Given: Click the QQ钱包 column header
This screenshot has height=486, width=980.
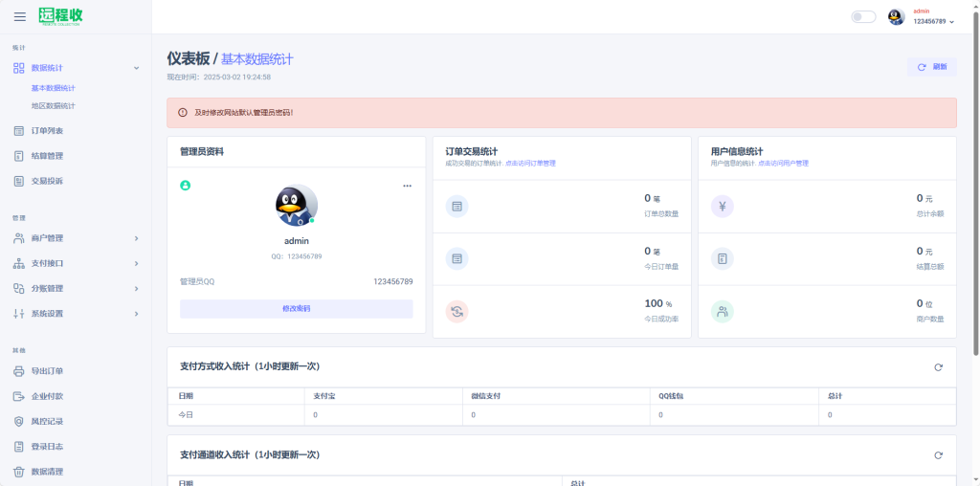Looking at the screenshot, I should [x=671, y=396].
